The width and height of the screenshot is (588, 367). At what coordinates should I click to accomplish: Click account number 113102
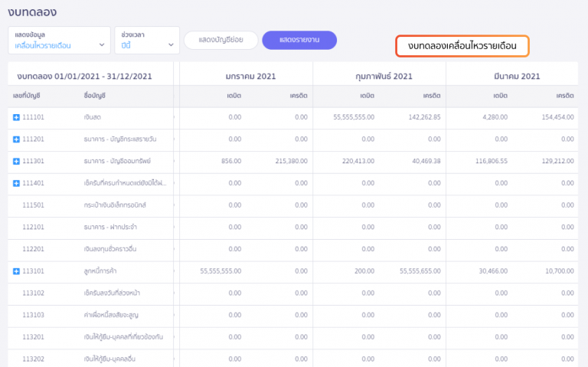(x=34, y=293)
